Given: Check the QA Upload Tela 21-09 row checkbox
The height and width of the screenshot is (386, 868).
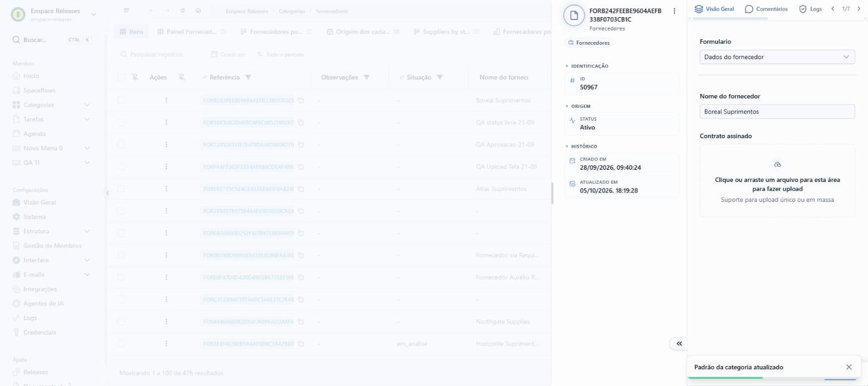Looking at the screenshot, I should coord(121,167).
